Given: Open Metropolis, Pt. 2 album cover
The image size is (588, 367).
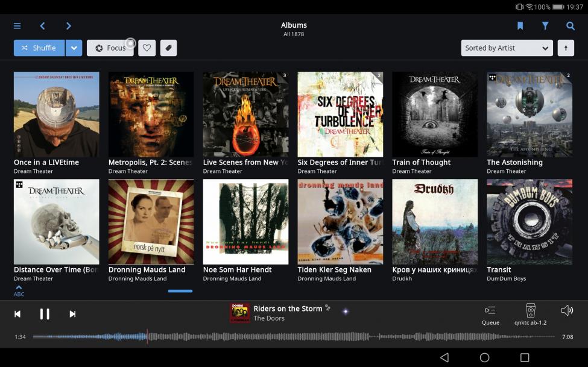Looking at the screenshot, I should [151, 114].
